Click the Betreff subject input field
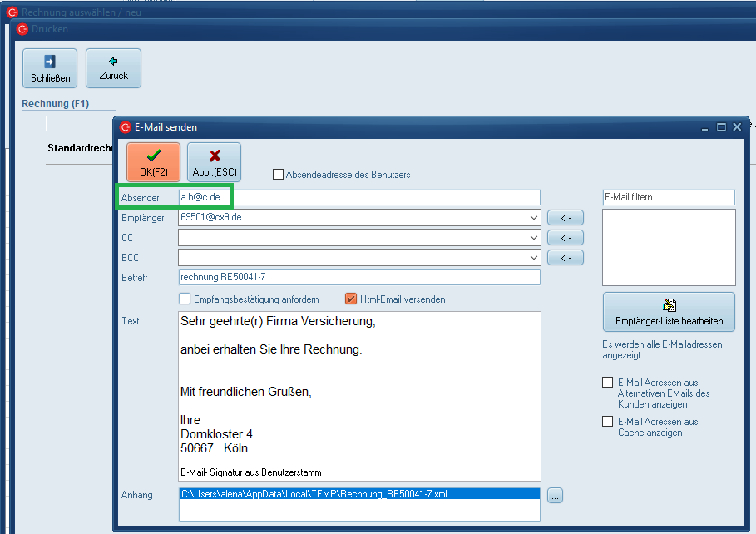 [x=358, y=278]
